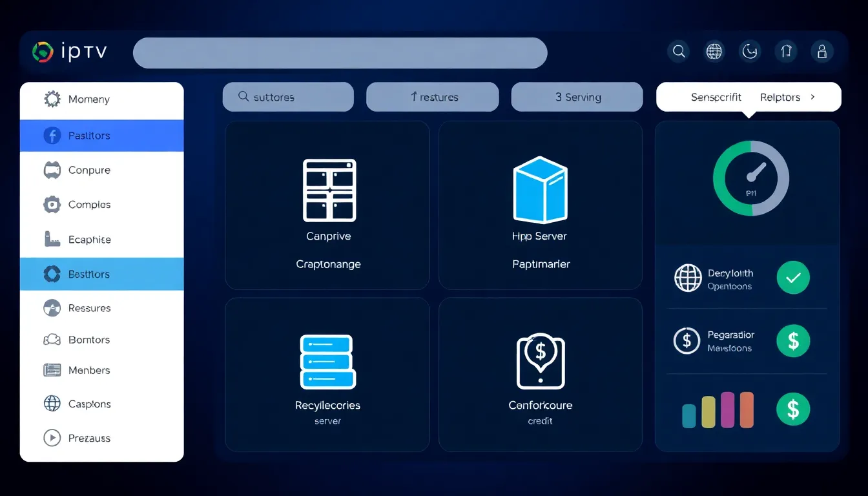Screen dimensions: 868x496
Task: Click the long search field in header
Action: [x=340, y=53]
